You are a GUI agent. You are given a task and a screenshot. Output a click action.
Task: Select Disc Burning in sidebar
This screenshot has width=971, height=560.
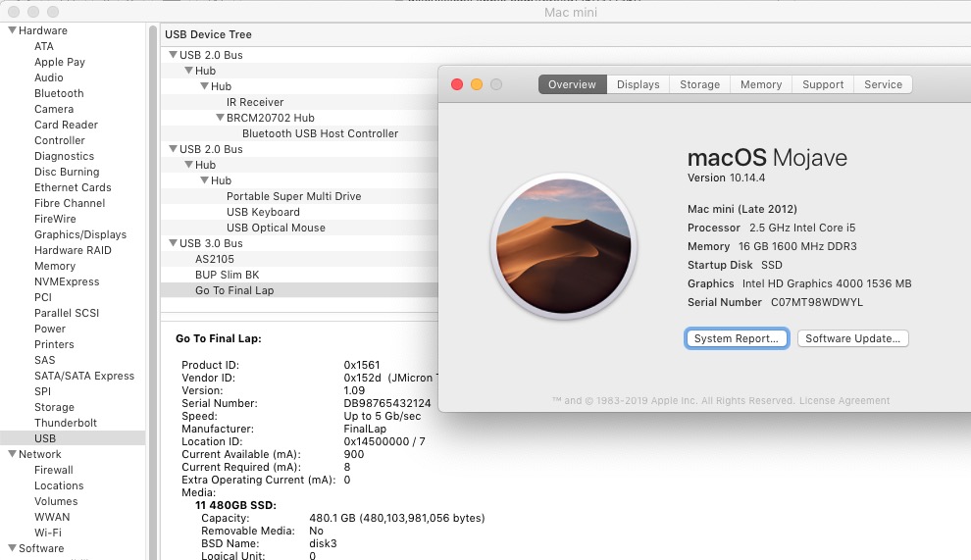coord(67,172)
